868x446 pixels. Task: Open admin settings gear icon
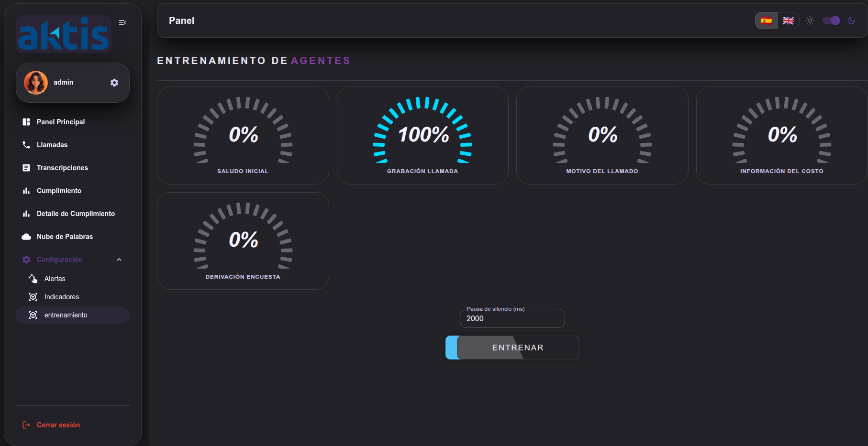[114, 83]
